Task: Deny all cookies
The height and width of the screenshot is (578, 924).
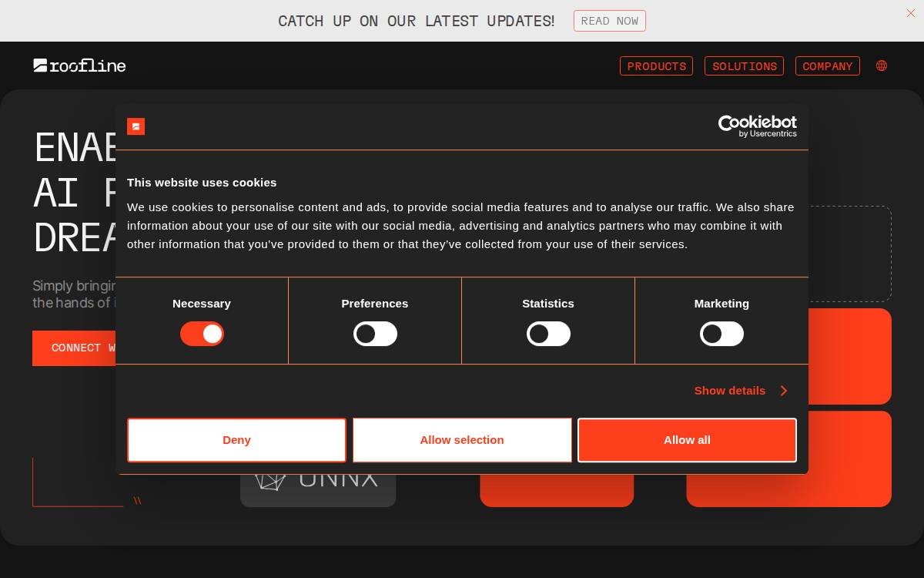Action: pyautogui.click(x=236, y=440)
